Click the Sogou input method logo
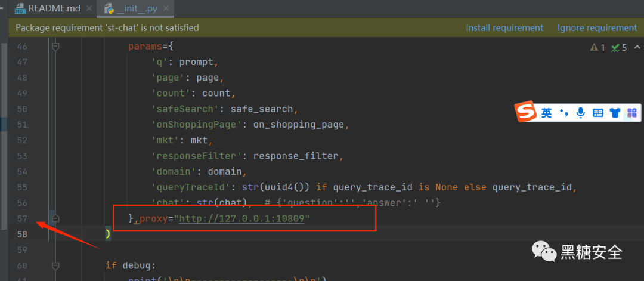 click(x=526, y=112)
